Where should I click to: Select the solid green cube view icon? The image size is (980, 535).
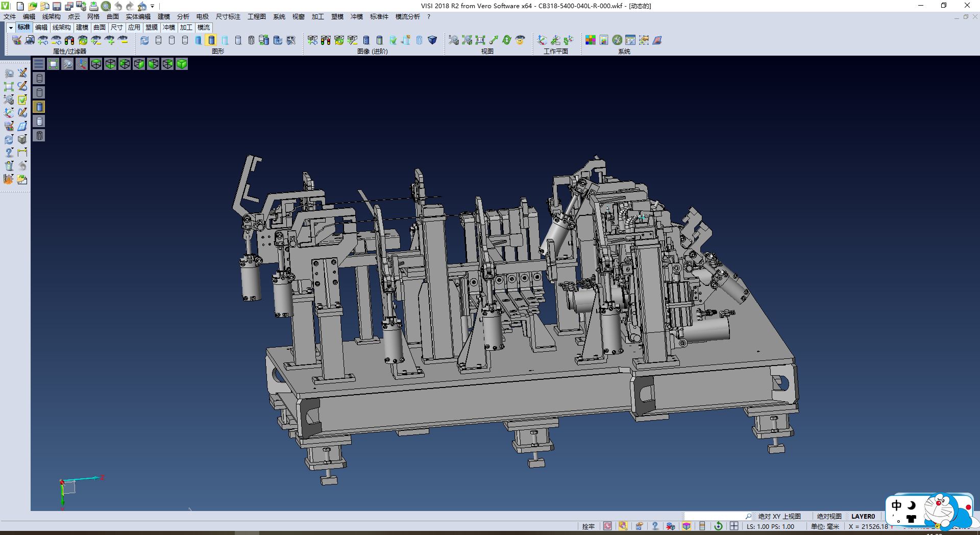pos(182,64)
